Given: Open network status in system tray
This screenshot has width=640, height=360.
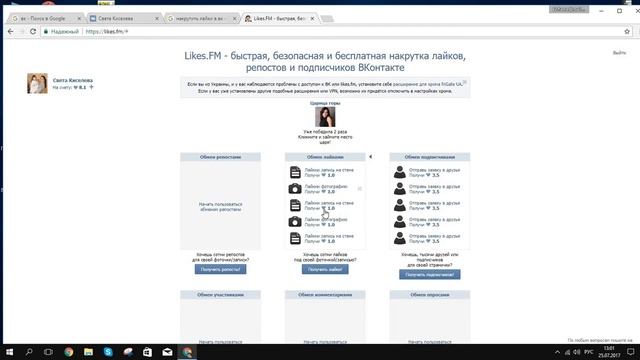Looking at the screenshot, I should (x=567, y=352).
